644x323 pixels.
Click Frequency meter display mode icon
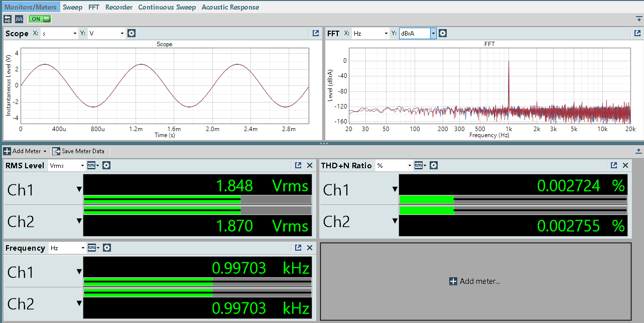tap(93, 248)
